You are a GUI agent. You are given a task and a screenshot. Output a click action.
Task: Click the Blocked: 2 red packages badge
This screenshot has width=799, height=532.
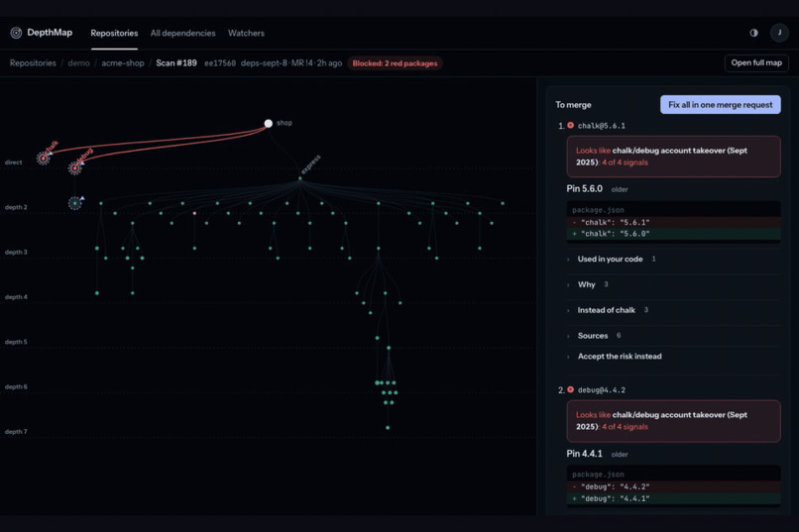395,63
